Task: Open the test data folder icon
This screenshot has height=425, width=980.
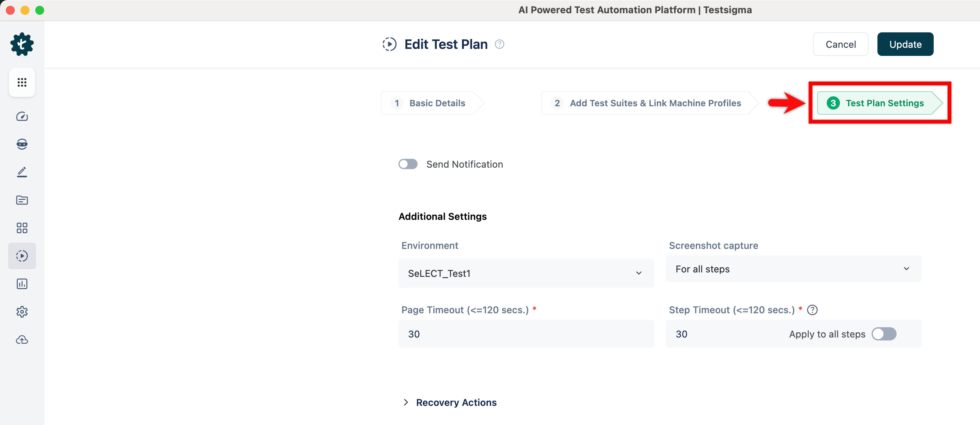Action: [x=22, y=200]
